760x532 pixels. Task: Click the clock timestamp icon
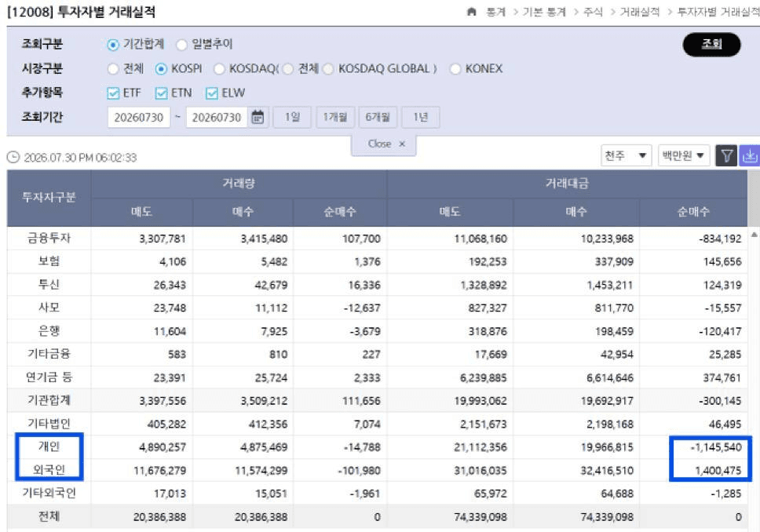pyautogui.click(x=13, y=157)
